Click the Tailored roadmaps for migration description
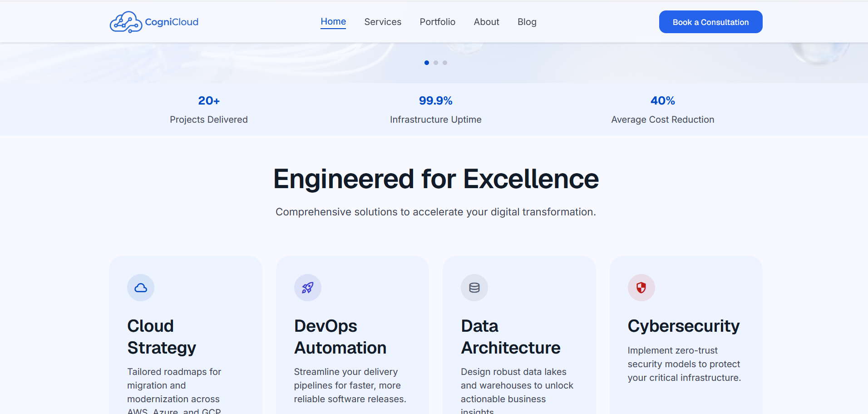The width and height of the screenshot is (868, 414). [174, 391]
